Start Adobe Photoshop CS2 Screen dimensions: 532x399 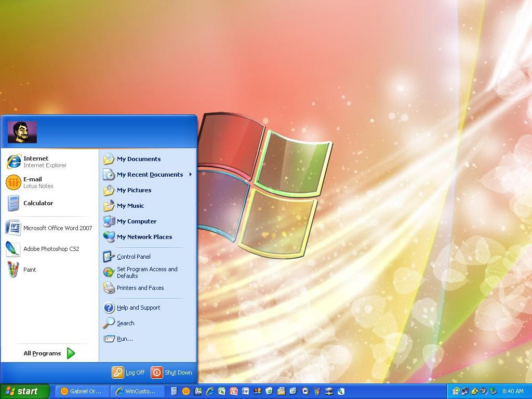pyautogui.click(x=49, y=249)
